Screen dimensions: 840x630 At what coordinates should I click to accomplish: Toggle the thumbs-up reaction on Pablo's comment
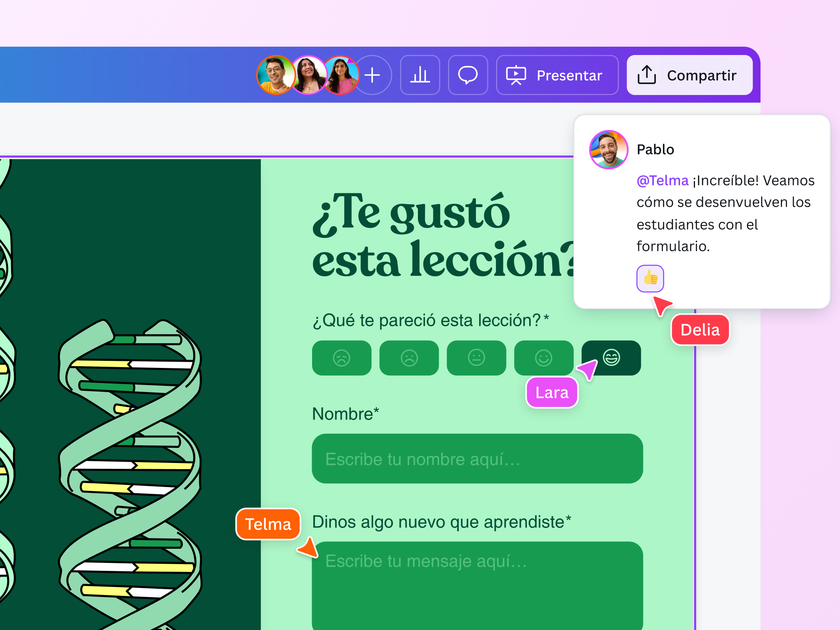pos(650,278)
